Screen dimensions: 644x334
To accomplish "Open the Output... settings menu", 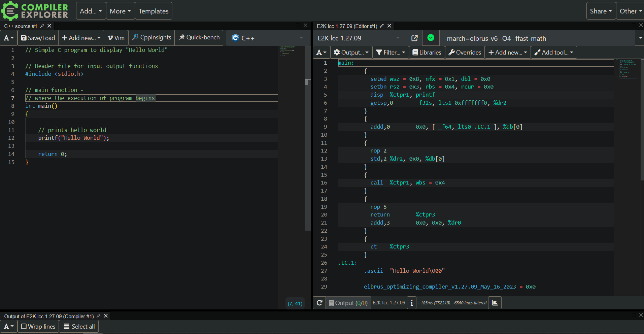I will [351, 53].
